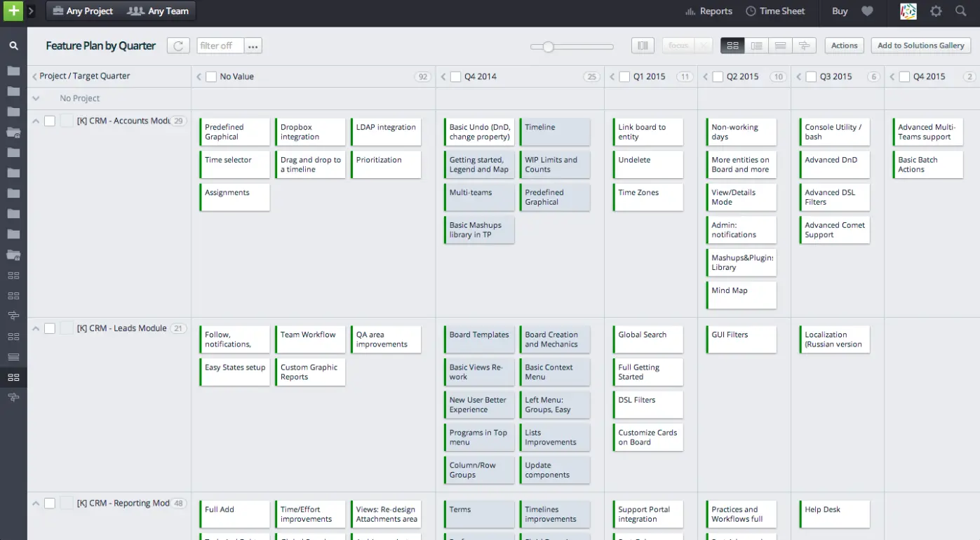The image size is (980, 540).
Task: Click the collapse columns barcode icon
Action: click(x=643, y=46)
